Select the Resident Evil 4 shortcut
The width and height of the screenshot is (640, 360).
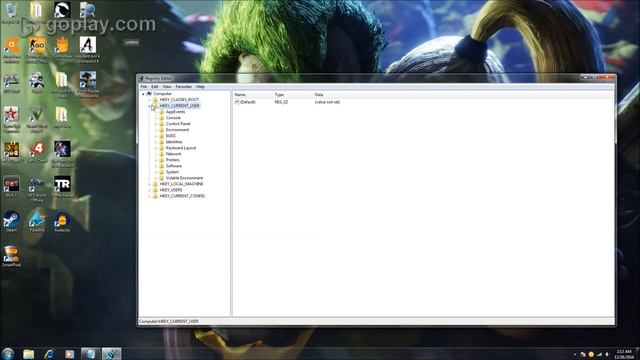(87, 49)
